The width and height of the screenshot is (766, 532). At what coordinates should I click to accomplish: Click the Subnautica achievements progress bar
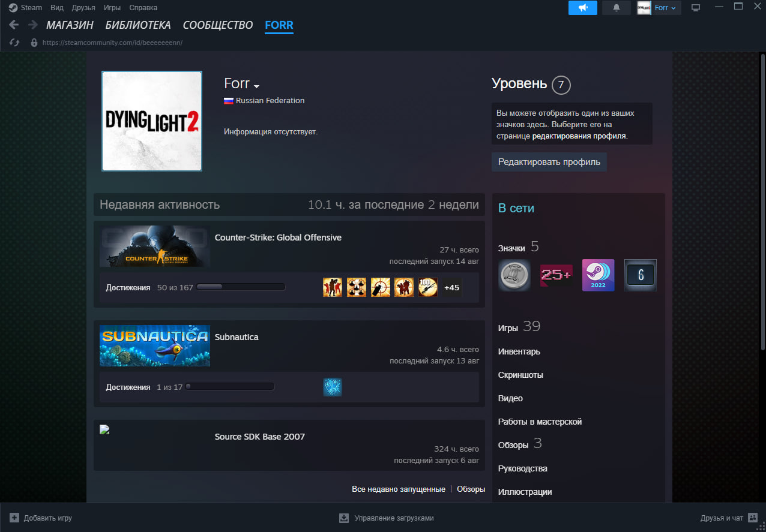(x=229, y=387)
